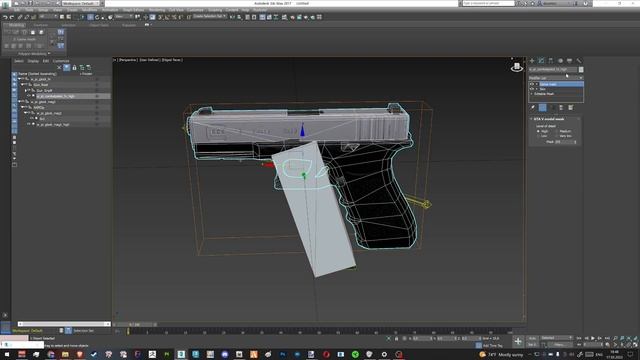Viewport: 640px width, 360px height.
Task: Click the large Set Keys plus button
Action: point(518,341)
